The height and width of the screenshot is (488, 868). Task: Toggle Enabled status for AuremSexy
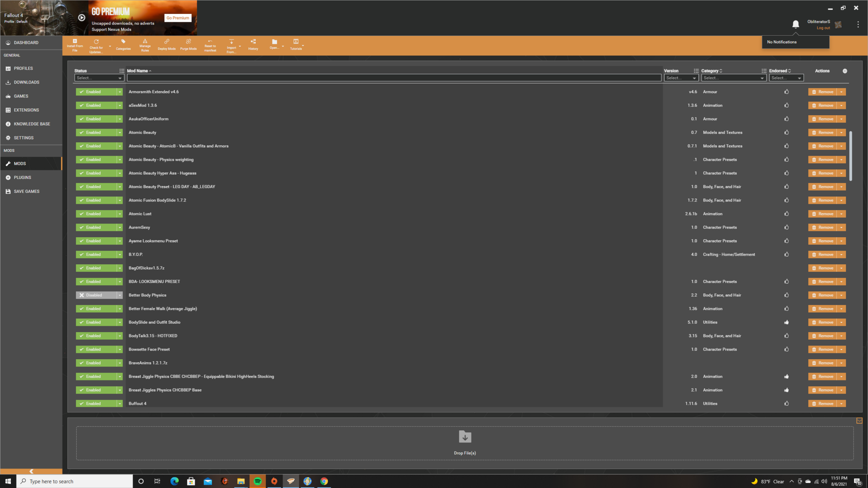(x=96, y=227)
